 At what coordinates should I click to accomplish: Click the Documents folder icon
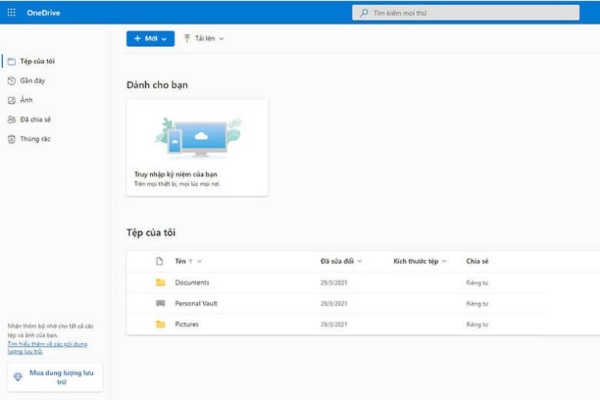pyautogui.click(x=159, y=283)
